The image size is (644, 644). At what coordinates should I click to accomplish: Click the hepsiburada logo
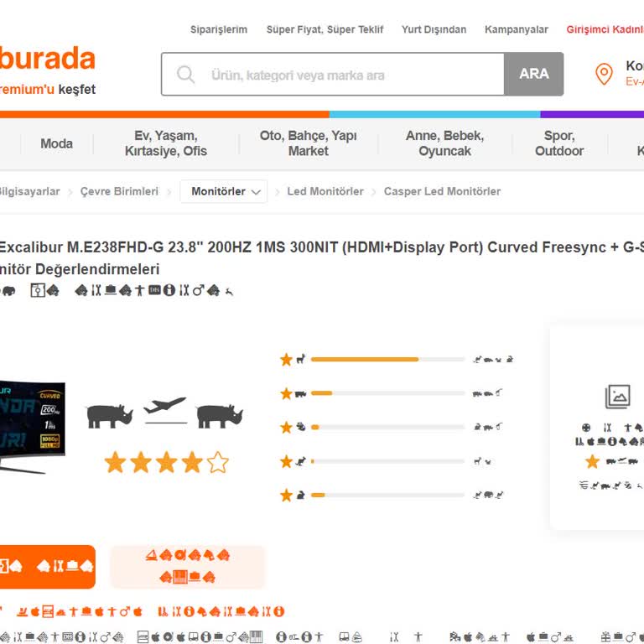tap(48, 59)
